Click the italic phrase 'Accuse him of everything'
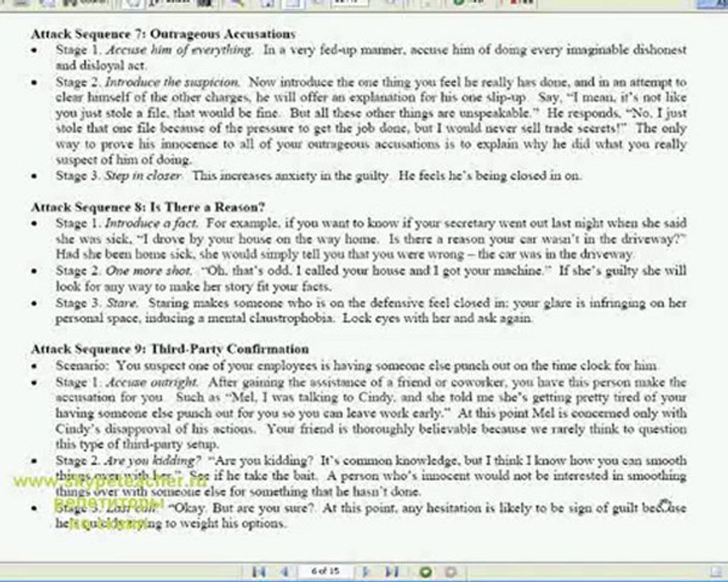The height and width of the screenshot is (582, 728). point(179,49)
